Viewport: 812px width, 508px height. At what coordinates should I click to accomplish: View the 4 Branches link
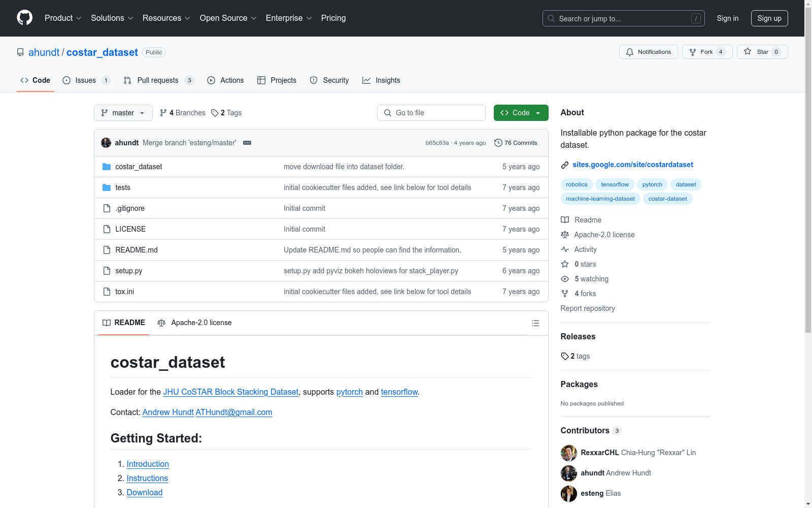tap(183, 113)
